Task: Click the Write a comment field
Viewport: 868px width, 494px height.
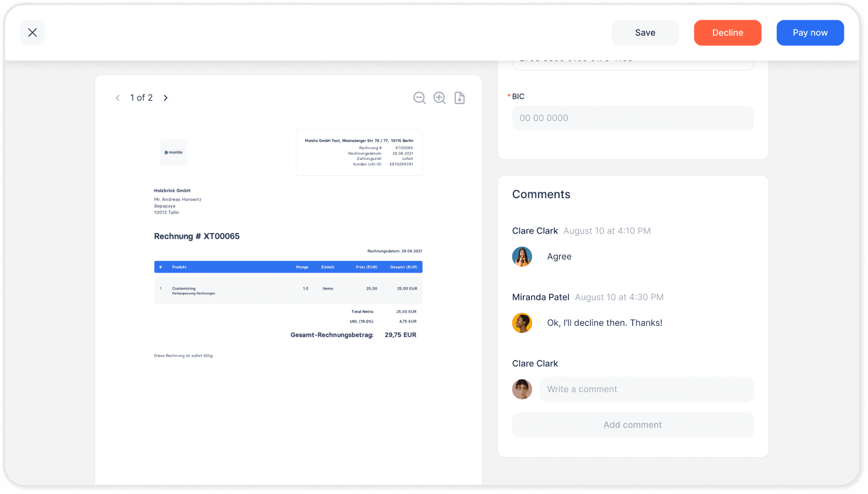Action: tap(647, 389)
